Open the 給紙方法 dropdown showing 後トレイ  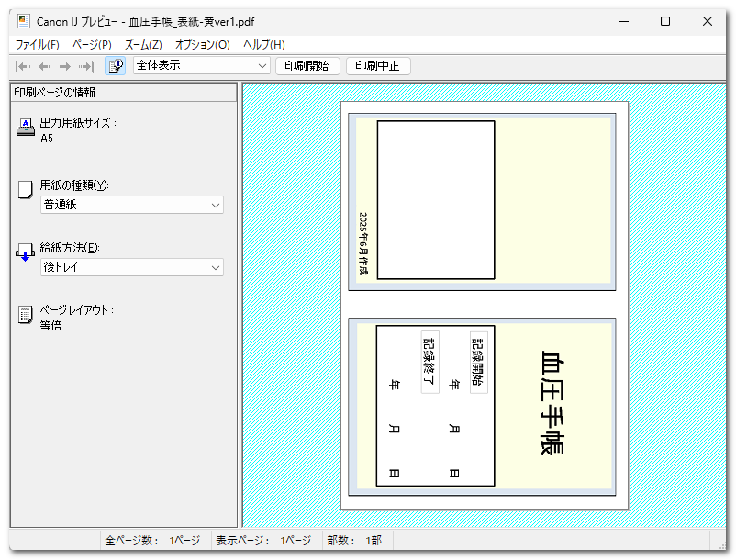[132, 267]
